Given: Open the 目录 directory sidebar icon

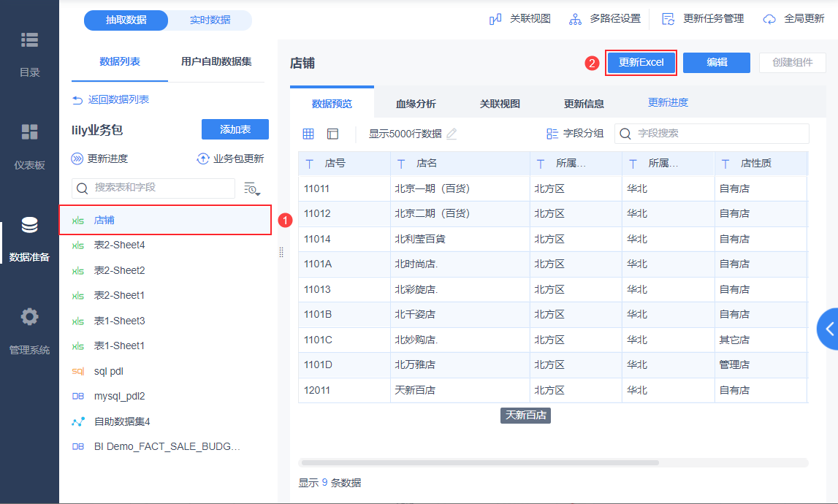Looking at the screenshot, I should (29, 40).
